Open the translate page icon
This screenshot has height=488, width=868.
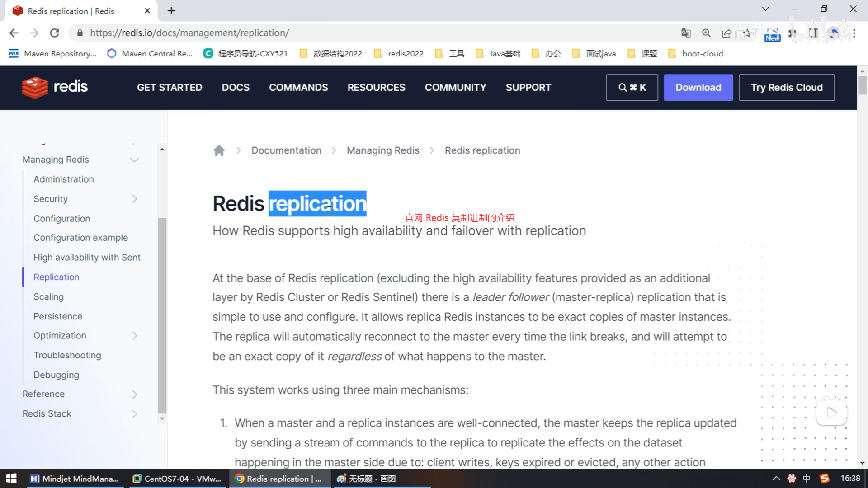(686, 33)
